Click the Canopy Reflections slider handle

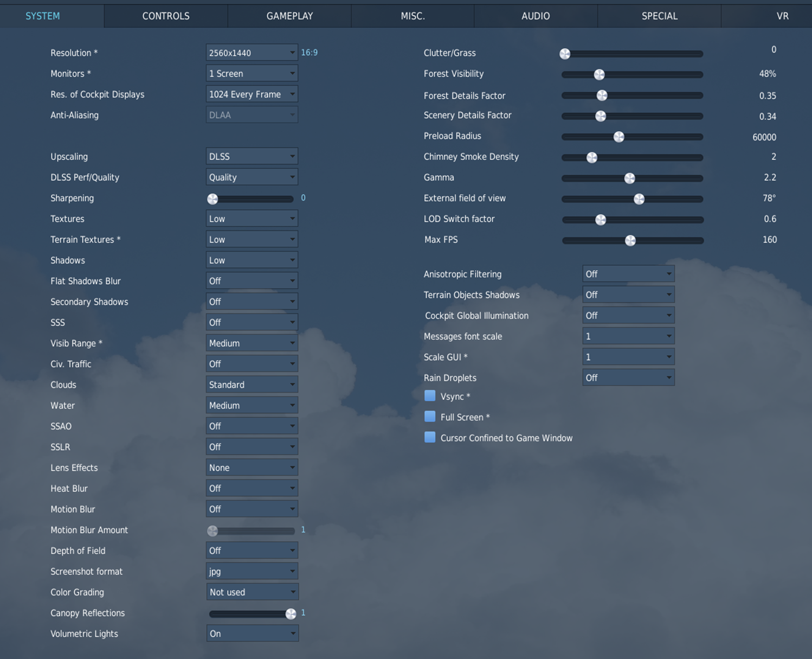[x=291, y=614]
